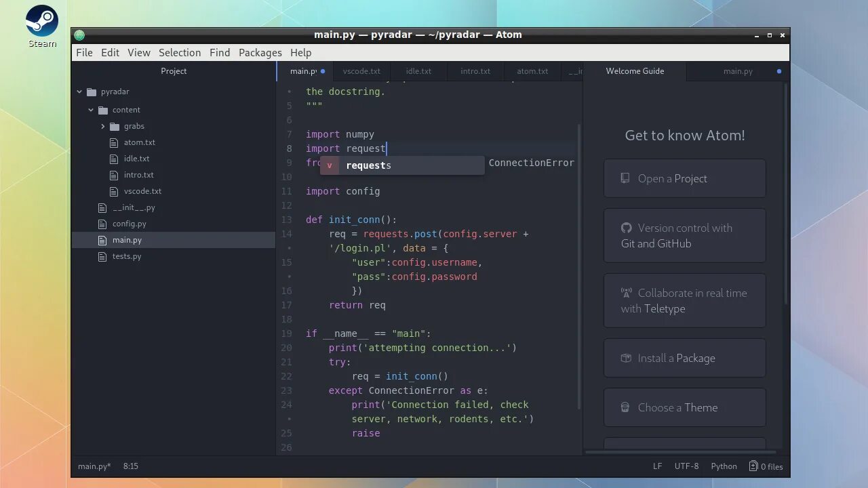Viewport: 868px width, 488px height.
Task: Collapse the pyradar root folder
Action: [x=79, y=91]
